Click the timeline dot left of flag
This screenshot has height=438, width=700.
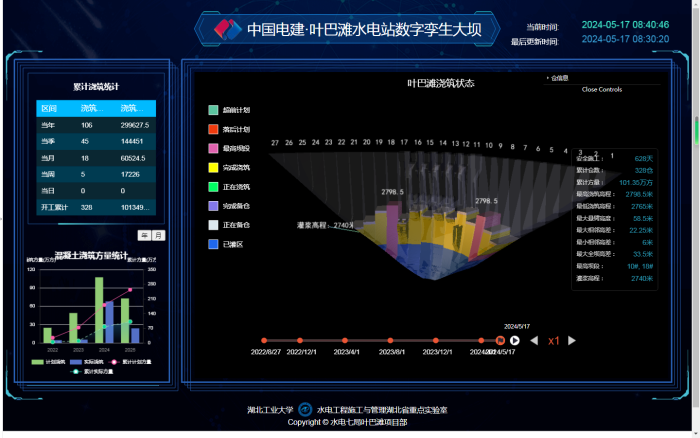(x=481, y=341)
